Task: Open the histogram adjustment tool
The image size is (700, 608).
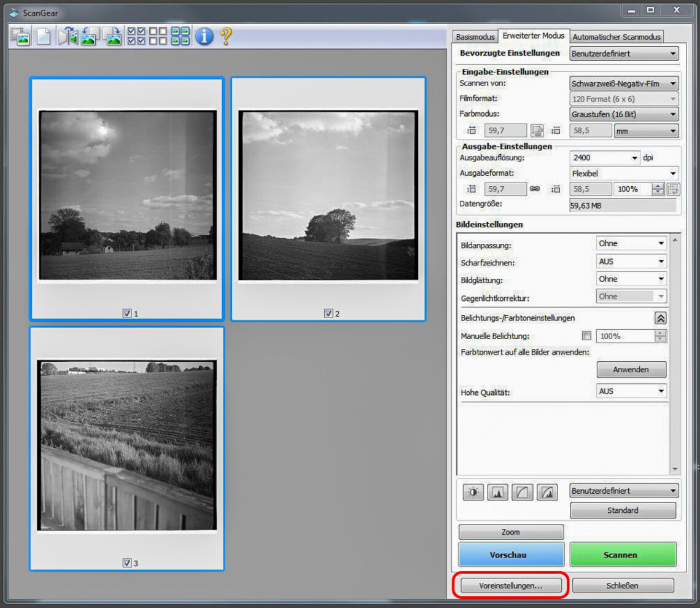Action: [x=497, y=492]
